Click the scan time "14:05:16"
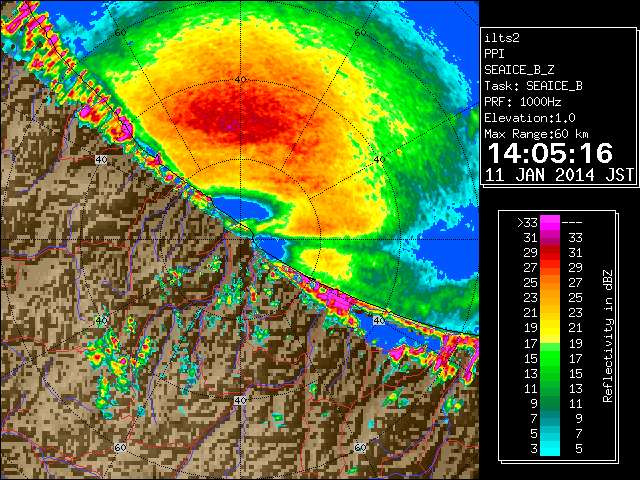The image size is (640, 480). point(550,153)
